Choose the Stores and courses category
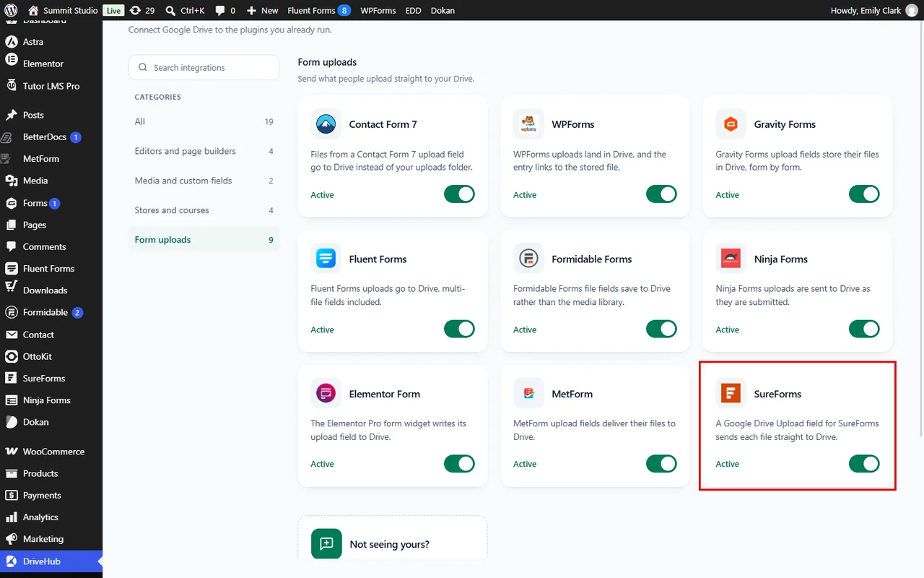The width and height of the screenshot is (924, 578). (204, 210)
